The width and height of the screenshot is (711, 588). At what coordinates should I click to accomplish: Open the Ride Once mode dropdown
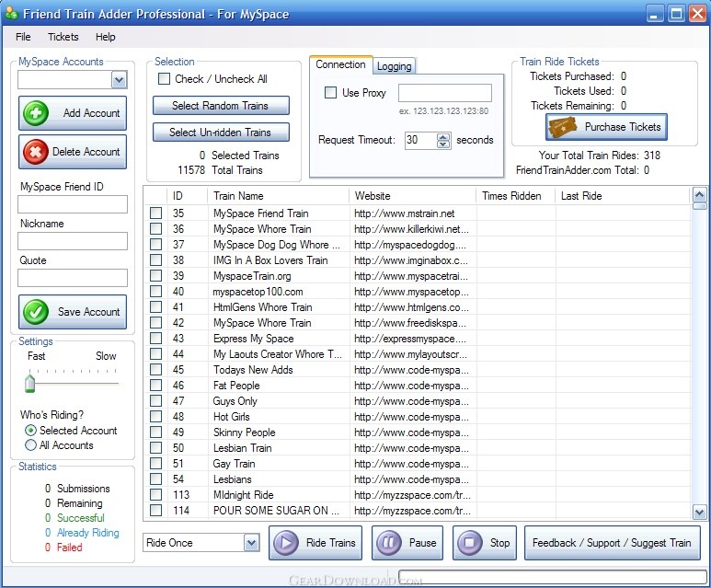click(252, 543)
